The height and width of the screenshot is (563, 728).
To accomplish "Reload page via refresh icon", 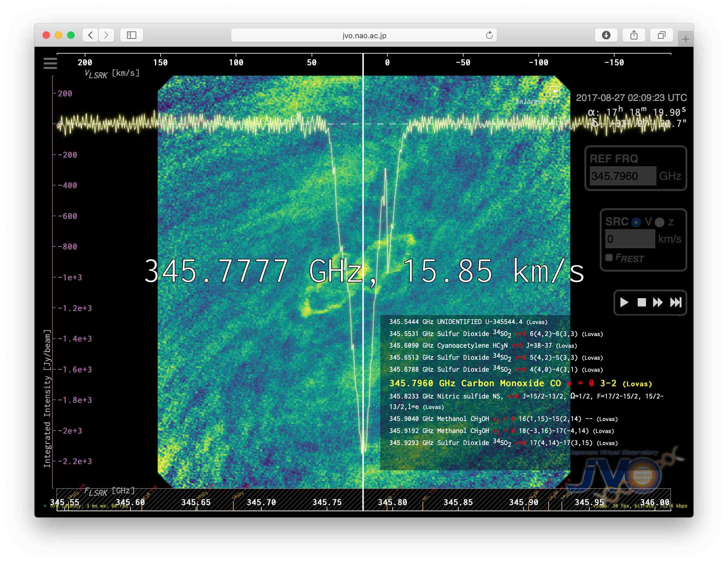I will (489, 35).
